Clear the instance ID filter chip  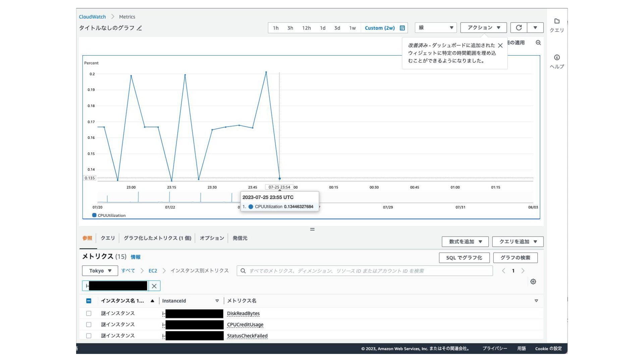pos(154,286)
